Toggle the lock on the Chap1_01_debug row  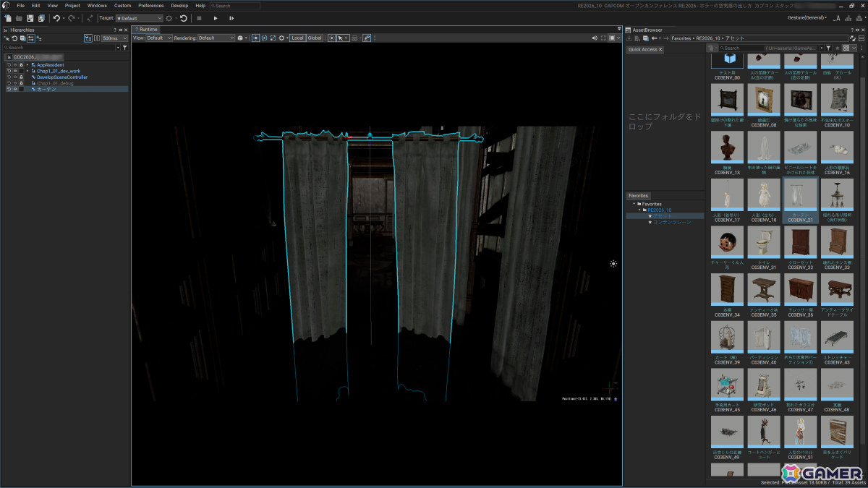tap(22, 83)
